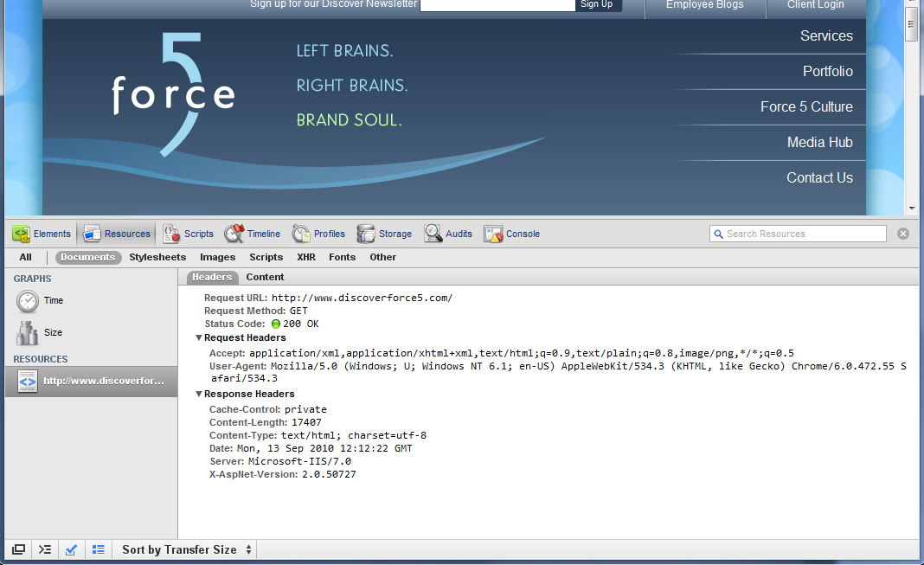Open the Scripts panel in toolbar

coord(188,234)
